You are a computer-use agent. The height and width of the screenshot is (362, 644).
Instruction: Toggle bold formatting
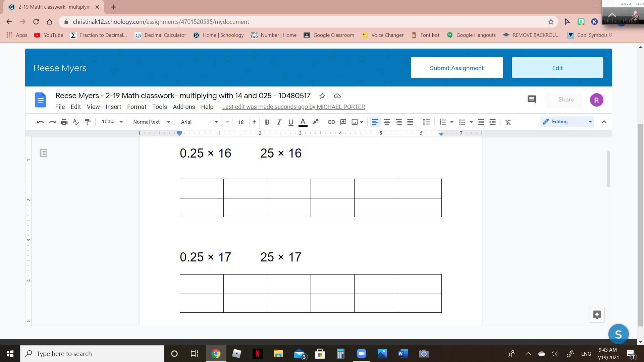coord(267,122)
